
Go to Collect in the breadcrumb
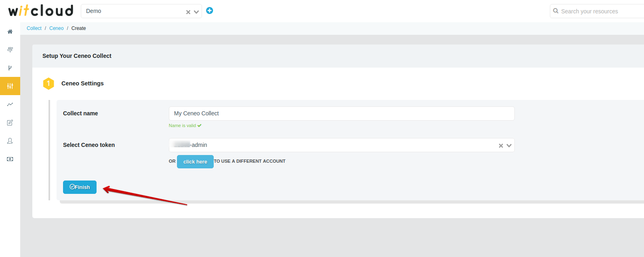[34, 28]
